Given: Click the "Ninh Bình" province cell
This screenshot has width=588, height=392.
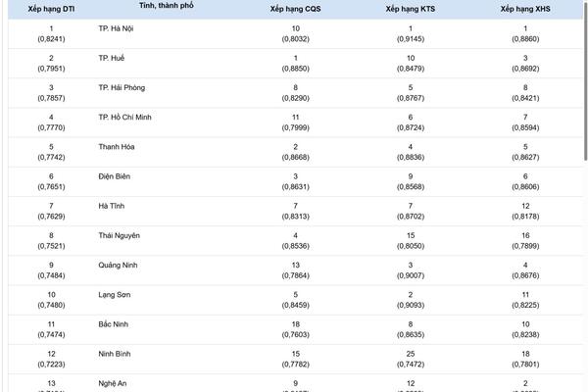Looking at the screenshot, I should point(116,353).
